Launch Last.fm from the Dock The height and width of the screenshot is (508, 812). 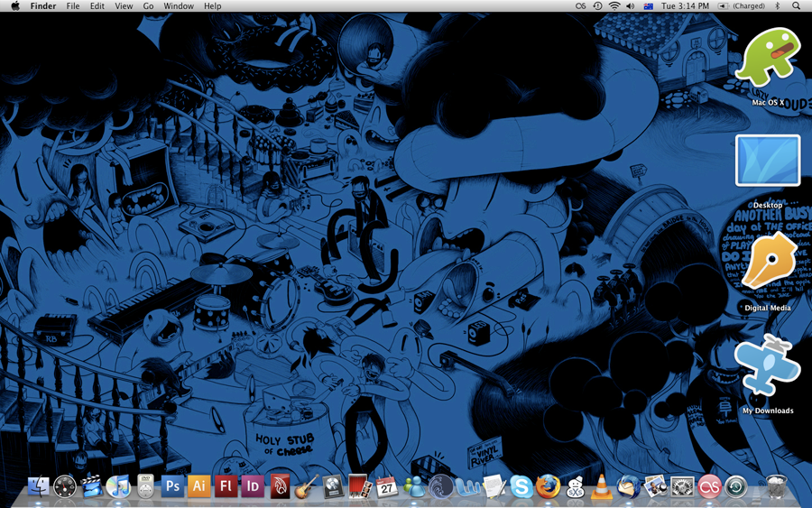click(x=709, y=486)
